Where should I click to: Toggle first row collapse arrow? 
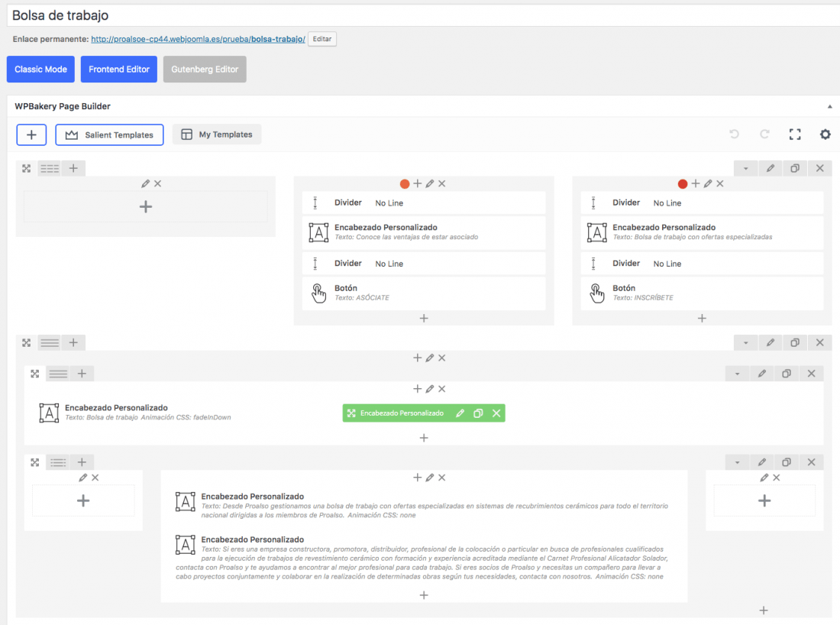tap(745, 168)
